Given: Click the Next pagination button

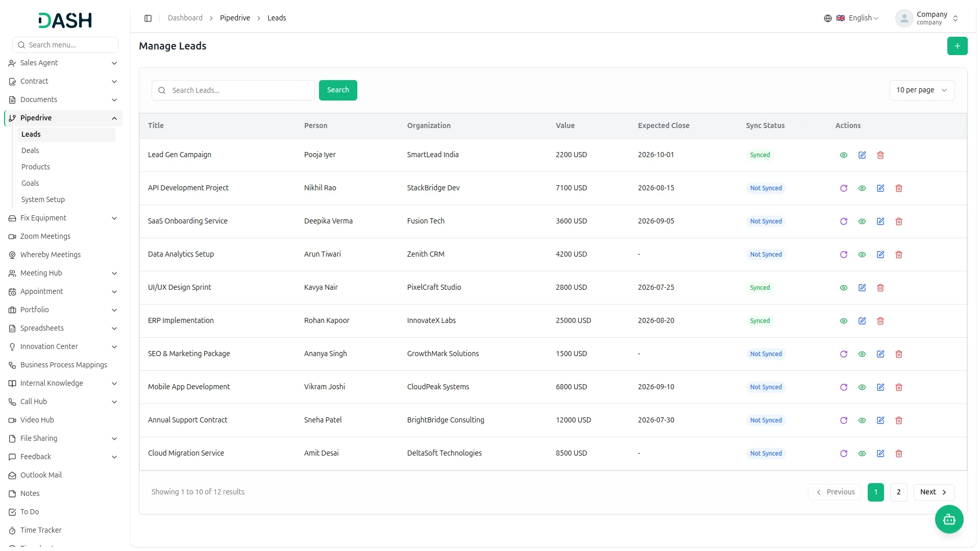Looking at the screenshot, I should click(934, 492).
